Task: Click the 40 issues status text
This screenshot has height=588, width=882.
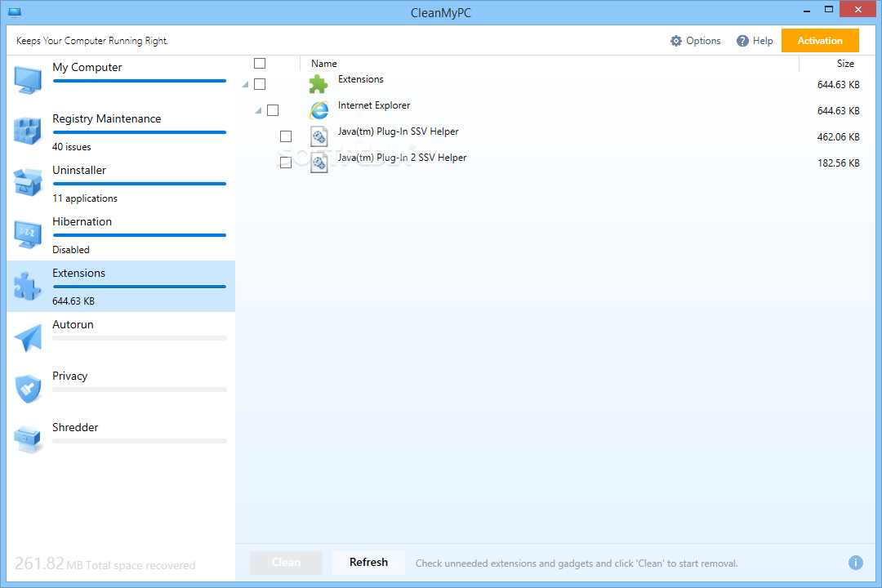Action: click(71, 147)
